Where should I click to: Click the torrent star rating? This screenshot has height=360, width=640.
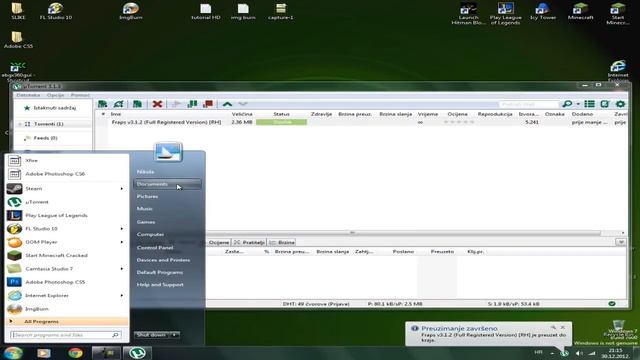tap(459, 122)
